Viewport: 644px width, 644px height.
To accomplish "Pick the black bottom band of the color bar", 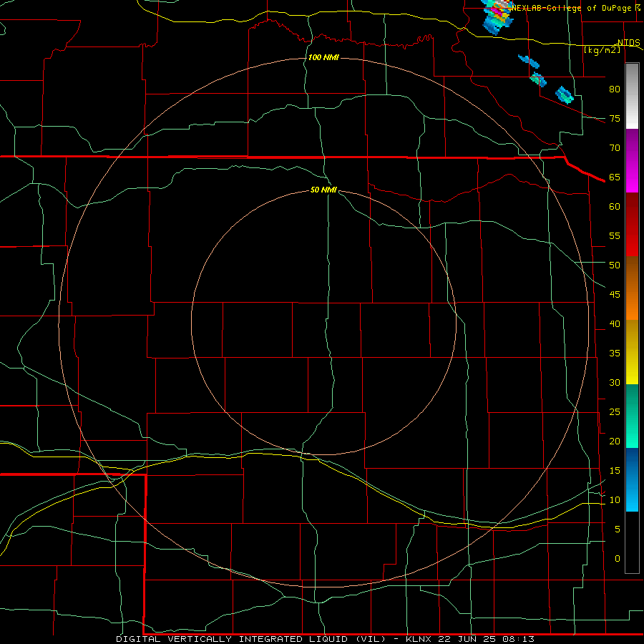I will pyautogui.click(x=632, y=542).
